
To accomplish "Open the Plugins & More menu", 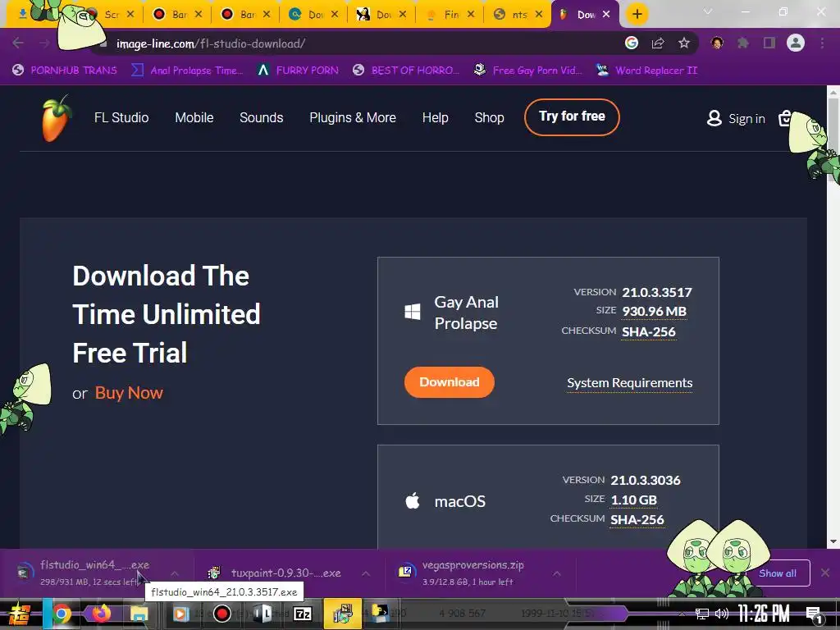I will pos(353,117).
